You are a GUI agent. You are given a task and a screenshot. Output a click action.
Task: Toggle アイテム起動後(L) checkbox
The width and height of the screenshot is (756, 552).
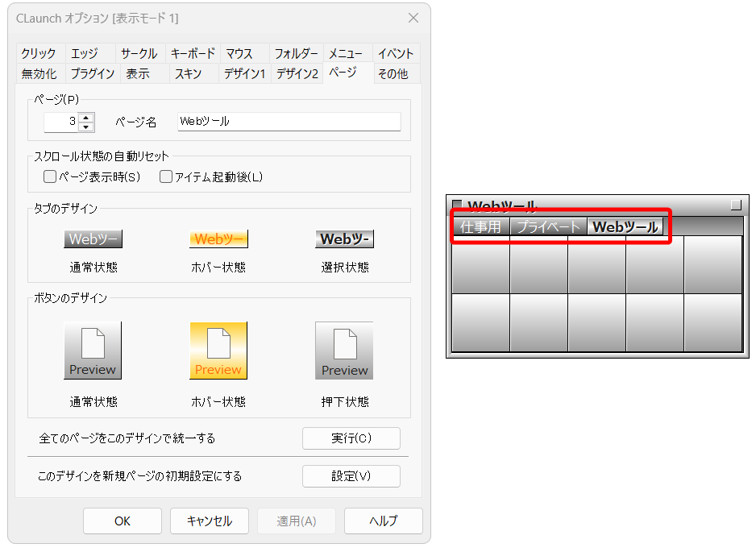pos(166,176)
